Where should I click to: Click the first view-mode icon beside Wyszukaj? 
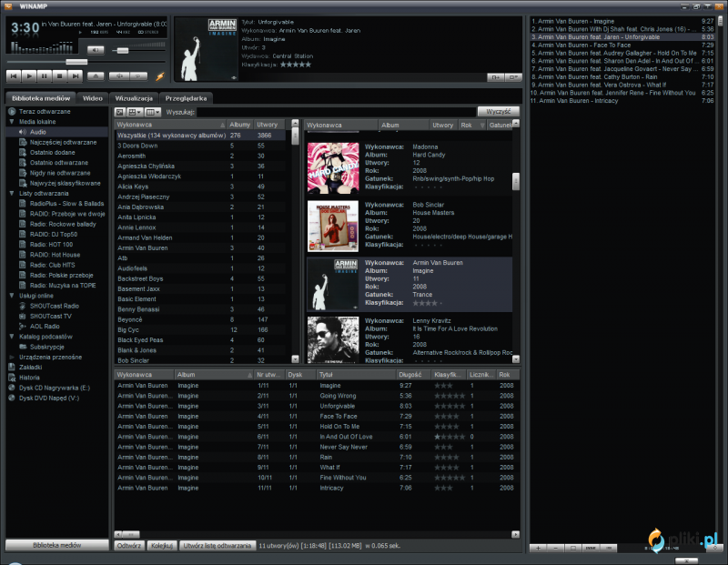tap(120, 112)
